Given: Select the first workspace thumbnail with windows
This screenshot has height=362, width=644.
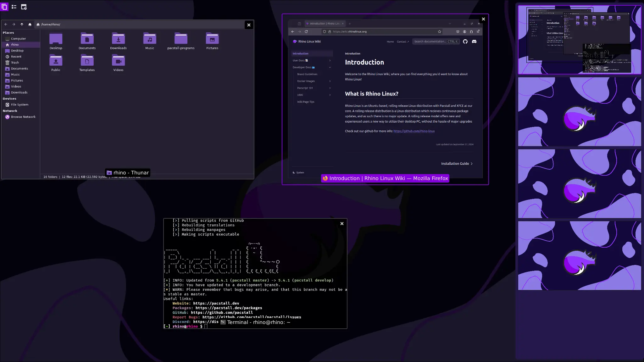Looking at the screenshot, I should (x=580, y=40).
